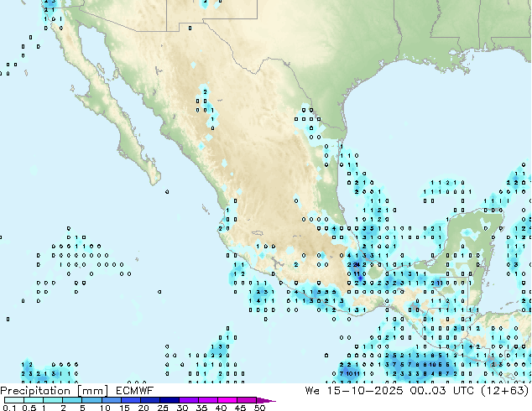Viewport: 532px width, 411px height.
Task: Click the '45' legend tick label
Action: click(x=240, y=408)
